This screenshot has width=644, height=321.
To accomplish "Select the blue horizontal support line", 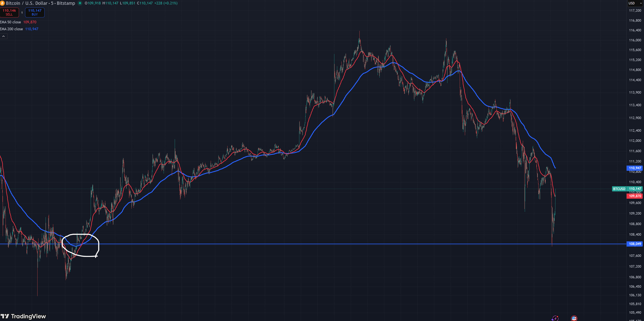I will tap(300, 244).
